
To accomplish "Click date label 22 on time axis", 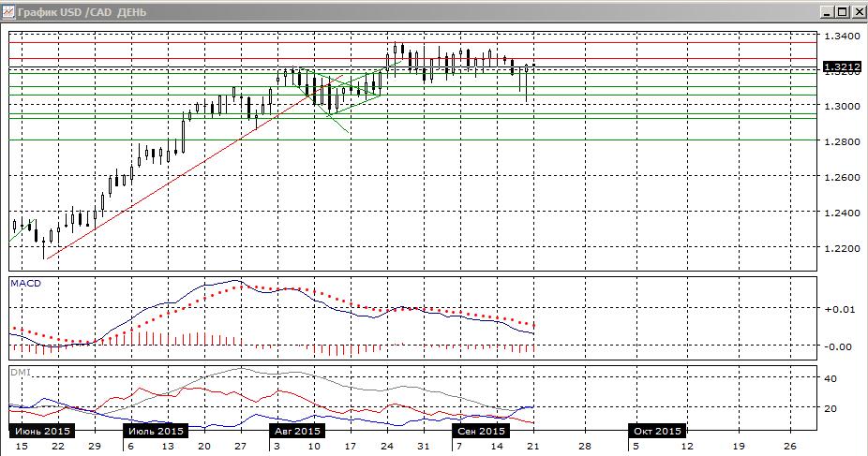I will pos(57,447).
